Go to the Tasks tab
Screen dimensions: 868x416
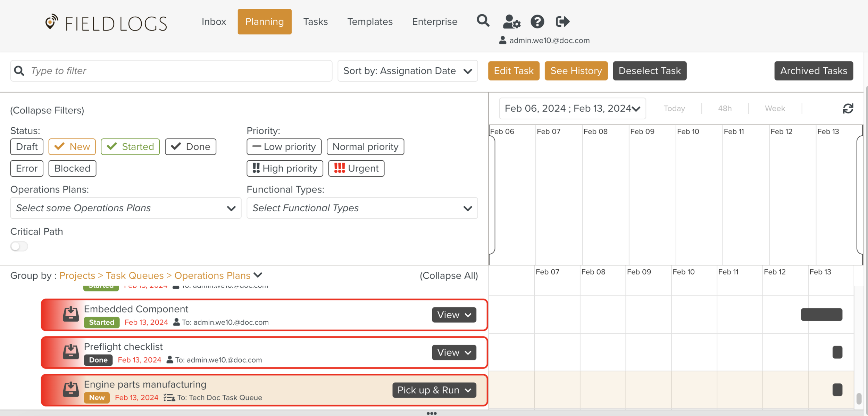[315, 22]
